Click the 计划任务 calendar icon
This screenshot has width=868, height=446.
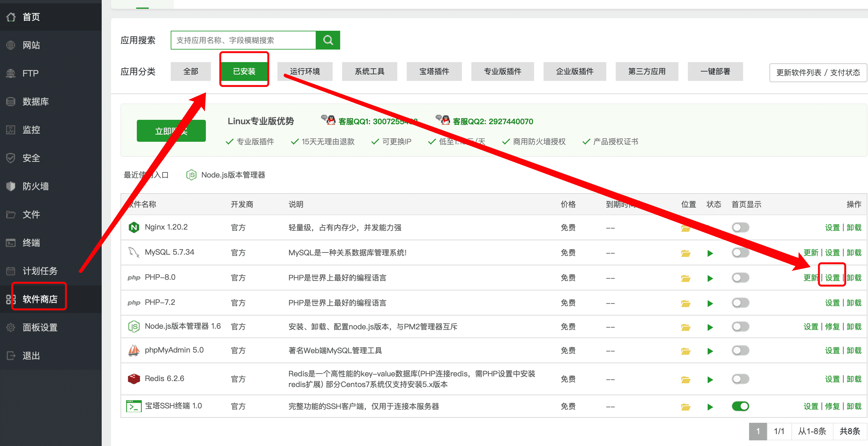[x=11, y=271]
